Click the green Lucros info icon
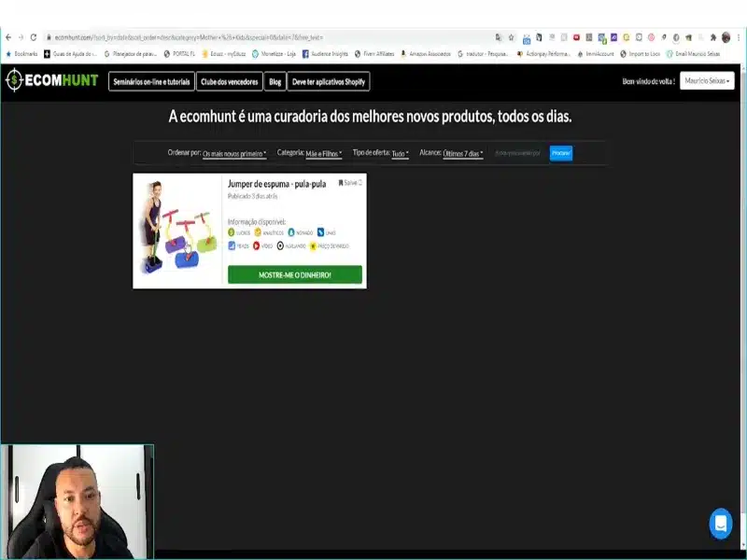The width and height of the screenshot is (747, 560). tap(232, 232)
